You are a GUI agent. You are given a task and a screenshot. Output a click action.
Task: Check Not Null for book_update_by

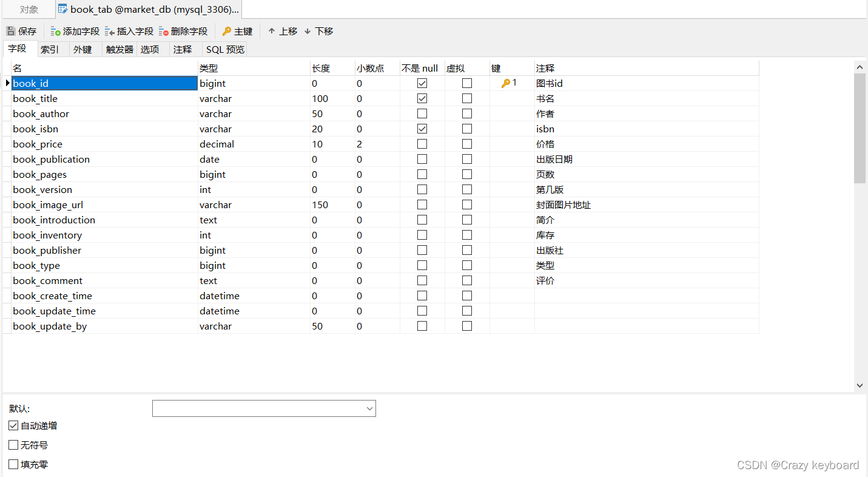coord(422,326)
